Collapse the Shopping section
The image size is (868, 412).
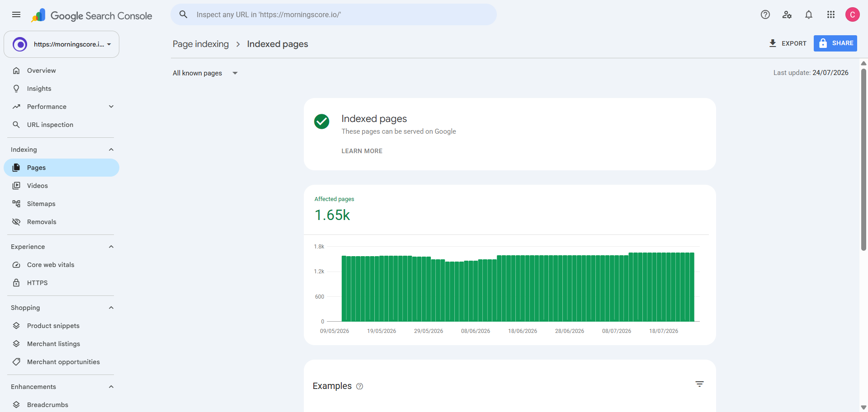pos(111,308)
